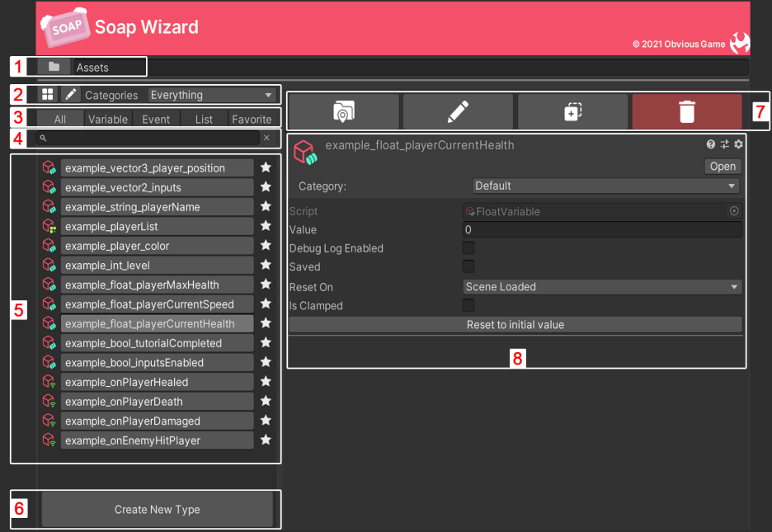Click the object picker circle in Script field

pos(734,211)
